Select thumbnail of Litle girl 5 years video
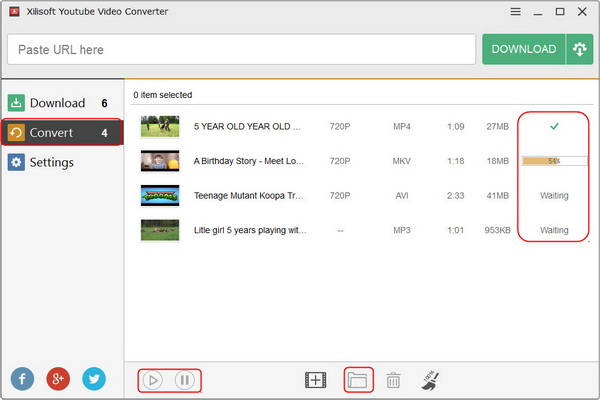This screenshot has height=400, width=600. click(160, 230)
